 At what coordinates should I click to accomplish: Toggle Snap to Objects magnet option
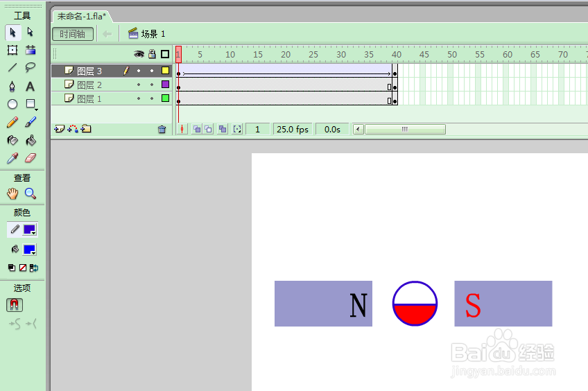pyautogui.click(x=15, y=305)
